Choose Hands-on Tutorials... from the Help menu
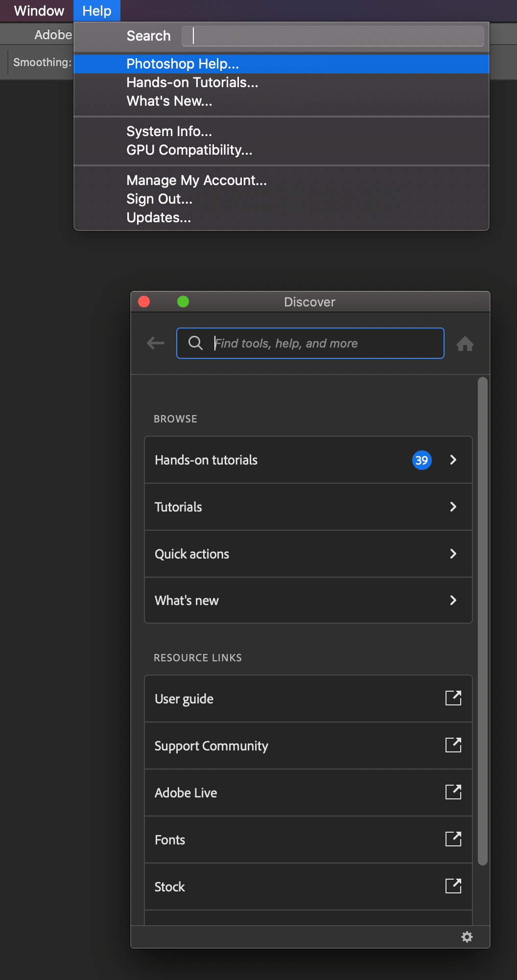This screenshot has width=517, height=980. click(x=282, y=82)
